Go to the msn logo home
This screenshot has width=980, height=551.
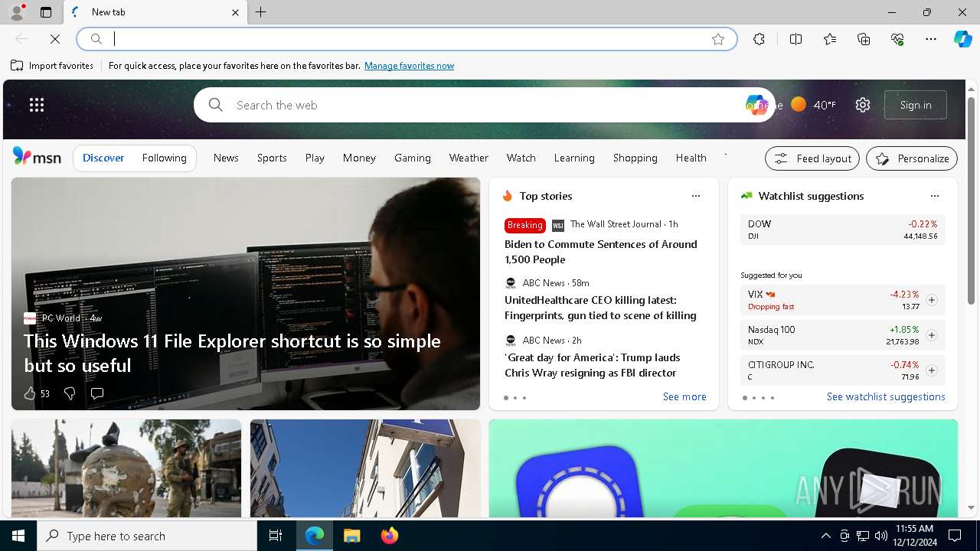point(37,157)
